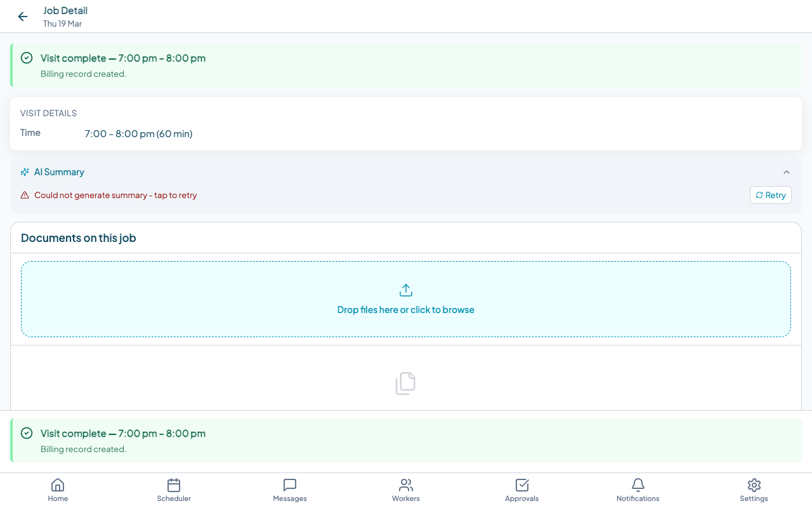Click the back arrow icon
Image resolution: width=812 pixels, height=508 pixels.
coord(23,17)
